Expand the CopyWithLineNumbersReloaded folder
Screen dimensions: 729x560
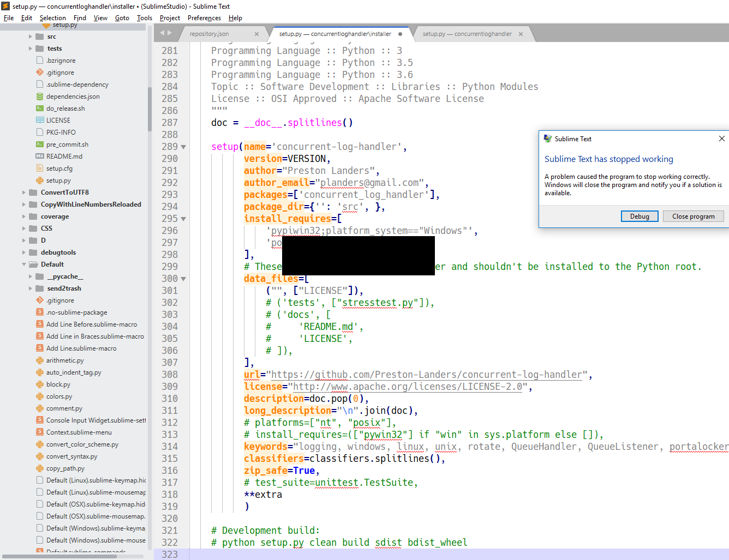coord(23,204)
